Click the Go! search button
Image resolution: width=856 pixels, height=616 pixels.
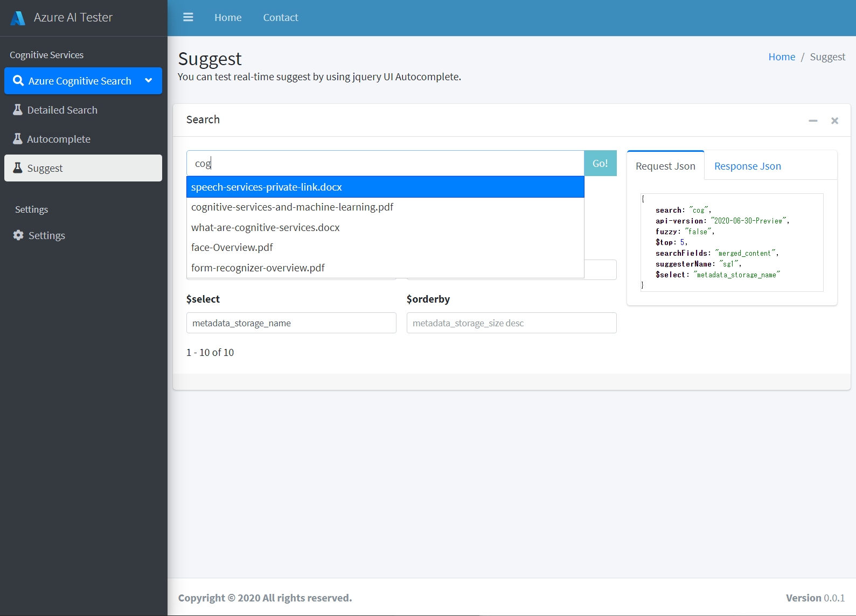coord(600,163)
